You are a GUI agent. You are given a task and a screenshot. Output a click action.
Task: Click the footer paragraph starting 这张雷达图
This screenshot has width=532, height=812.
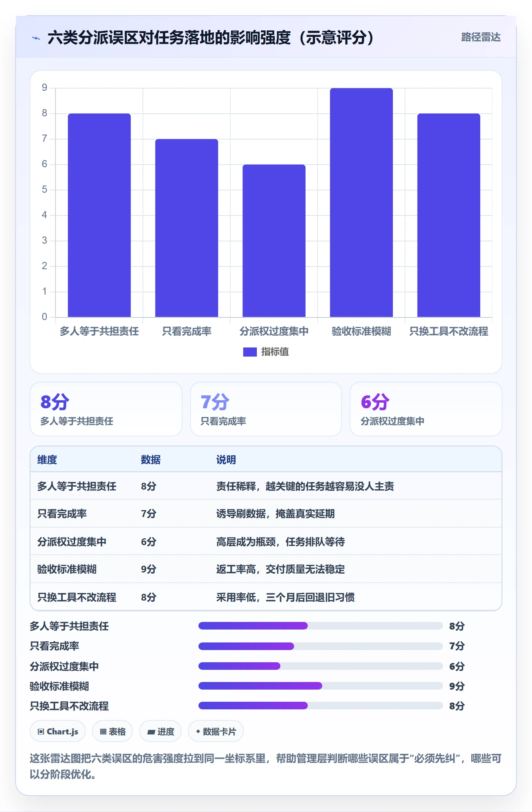coord(266,766)
